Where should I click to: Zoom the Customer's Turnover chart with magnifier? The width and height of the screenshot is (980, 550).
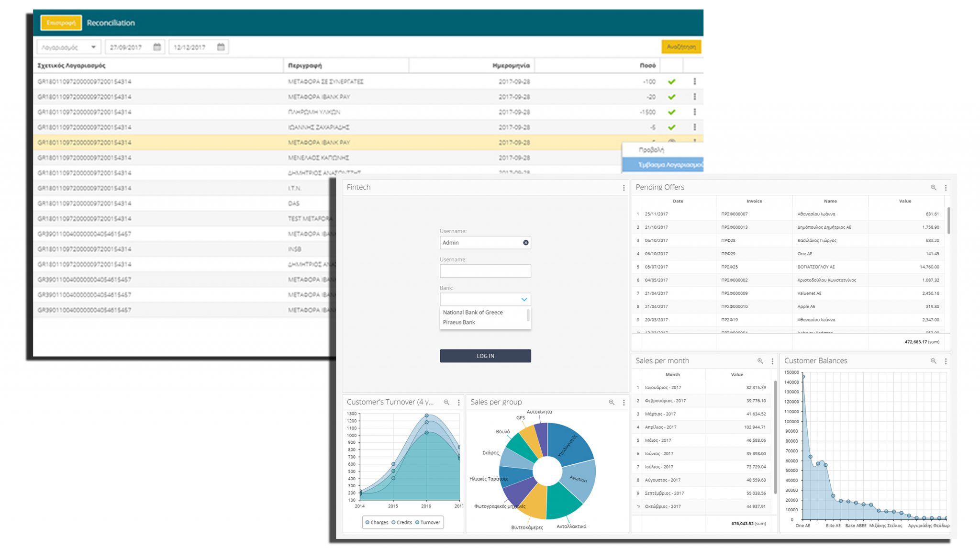pyautogui.click(x=446, y=402)
